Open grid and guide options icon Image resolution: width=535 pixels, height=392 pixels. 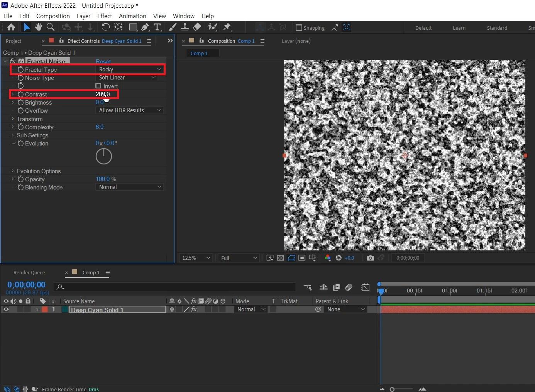point(312,258)
